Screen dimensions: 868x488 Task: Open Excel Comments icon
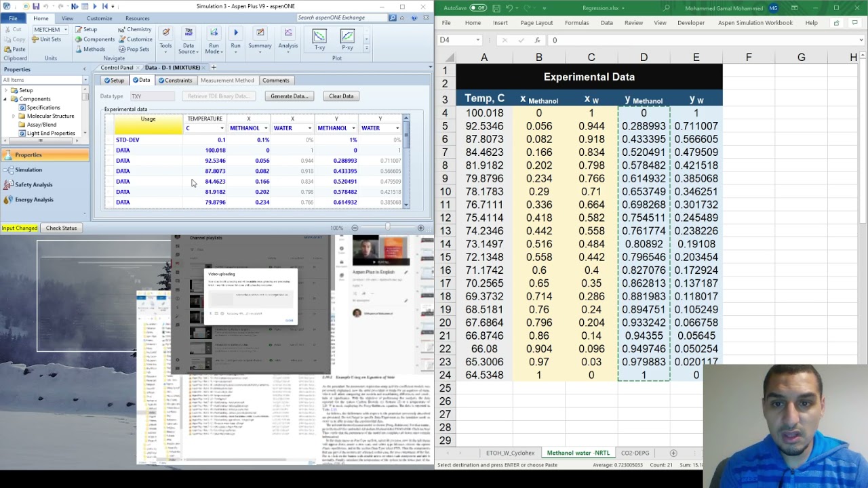[x=854, y=23]
